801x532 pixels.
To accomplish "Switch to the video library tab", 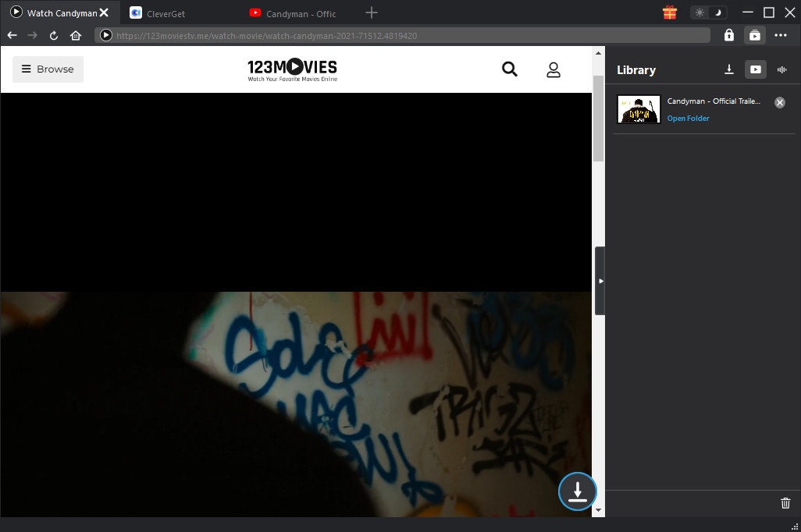I will (x=755, y=69).
